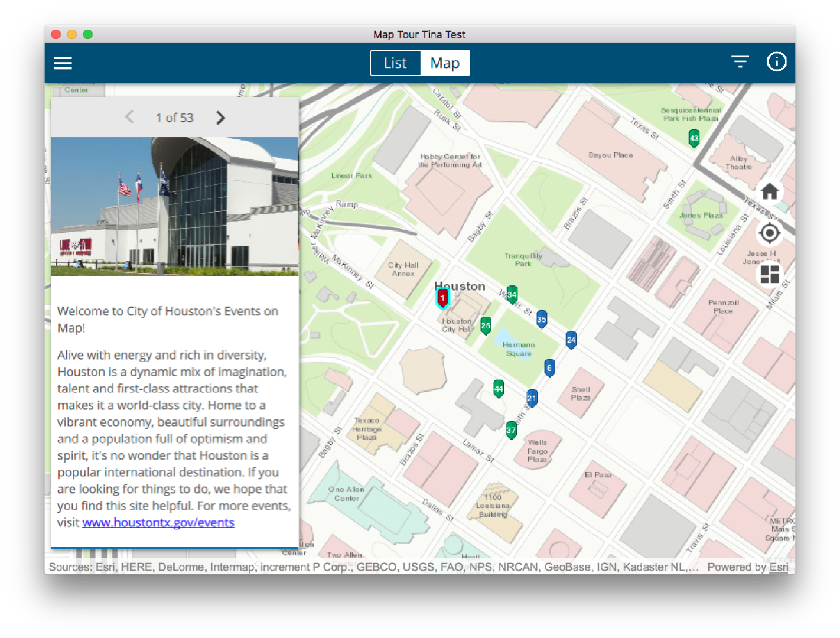Click the "Jones Plaza" map label
This screenshot has height=638, width=840.
pos(701,216)
